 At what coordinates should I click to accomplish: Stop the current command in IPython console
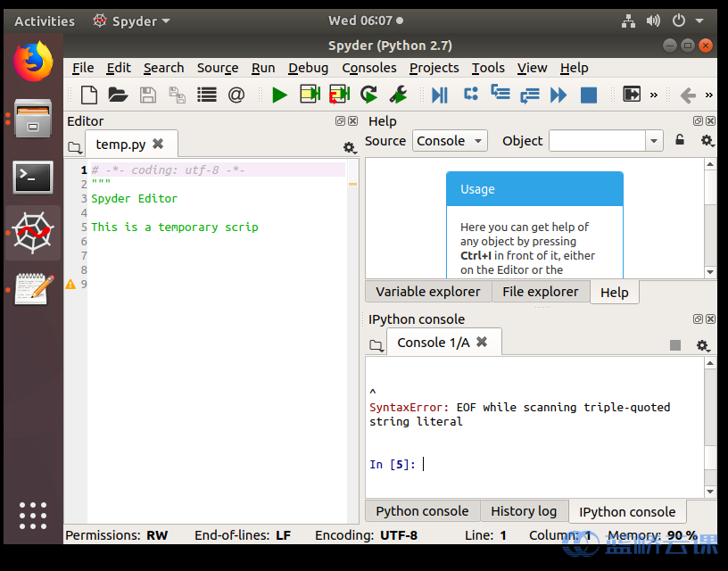point(675,345)
